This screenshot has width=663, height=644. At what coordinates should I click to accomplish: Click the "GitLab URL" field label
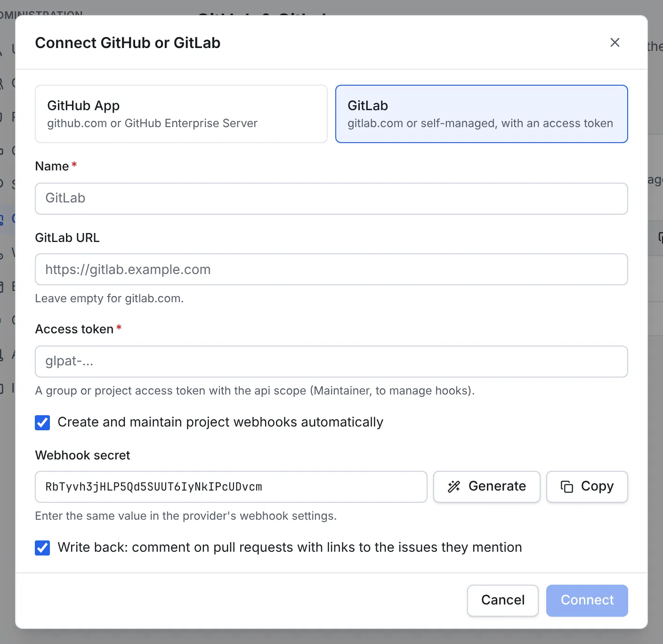tap(67, 238)
